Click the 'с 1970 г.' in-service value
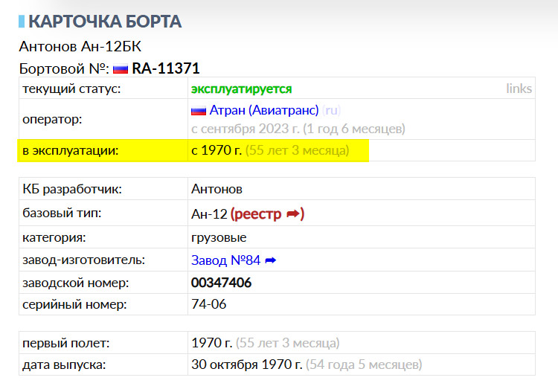This screenshot has width=558, height=392. (217, 150)
